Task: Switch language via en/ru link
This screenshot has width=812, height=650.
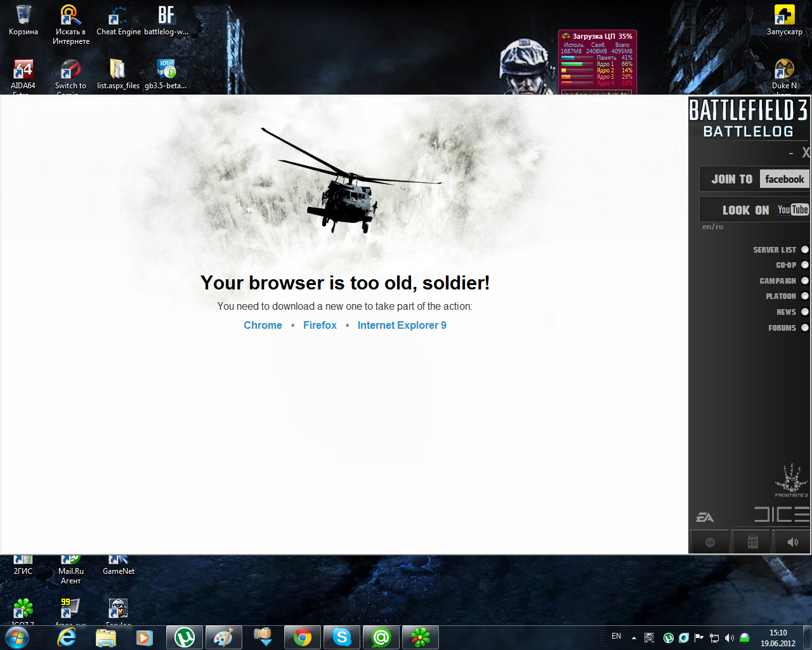Action: coord(712,227)
